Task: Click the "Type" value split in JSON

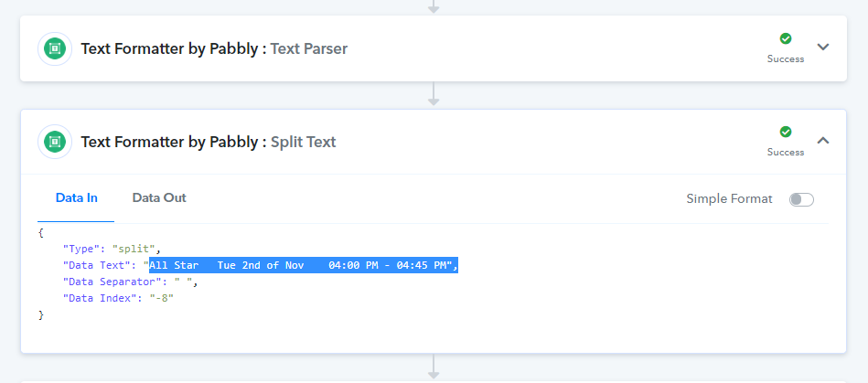Action: pos(134,249)
